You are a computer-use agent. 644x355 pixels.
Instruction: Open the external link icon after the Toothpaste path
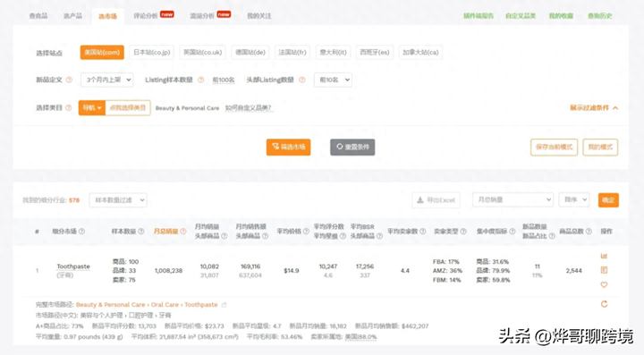(224, 305)
